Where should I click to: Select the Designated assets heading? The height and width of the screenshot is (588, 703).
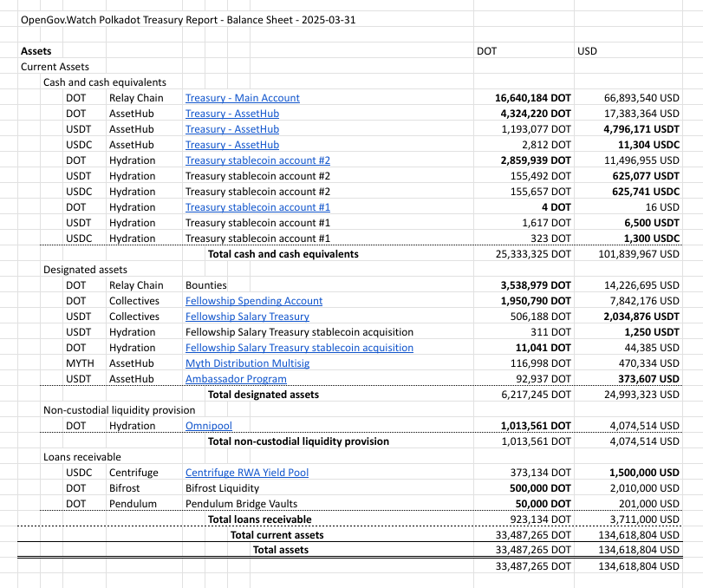(85, 270)
